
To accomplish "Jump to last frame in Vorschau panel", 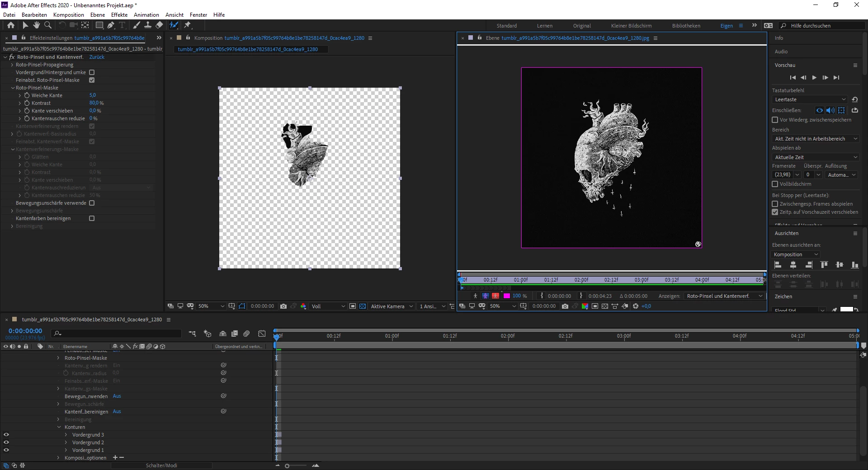I will pos(836,78).
